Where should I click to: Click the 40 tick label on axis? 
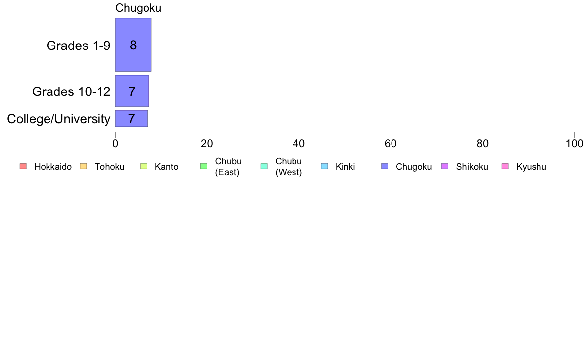[x=299, y=143]
